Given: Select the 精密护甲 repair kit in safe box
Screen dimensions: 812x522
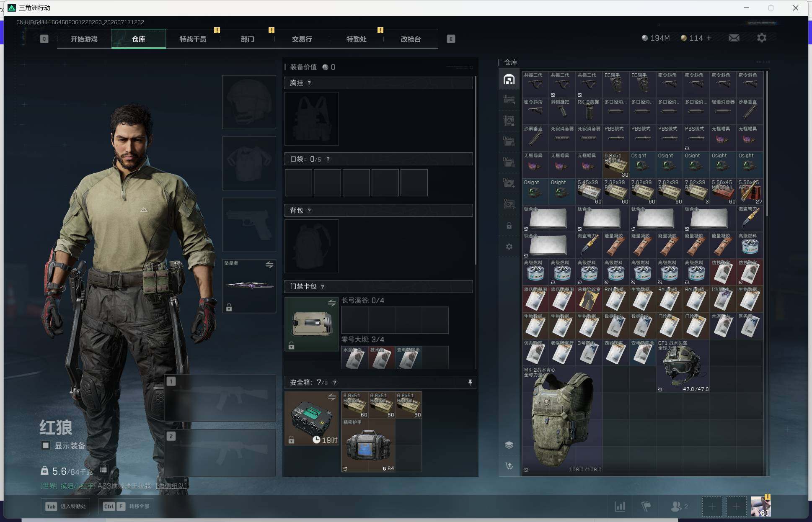Looking at the screenshot, I should [368, 445].
